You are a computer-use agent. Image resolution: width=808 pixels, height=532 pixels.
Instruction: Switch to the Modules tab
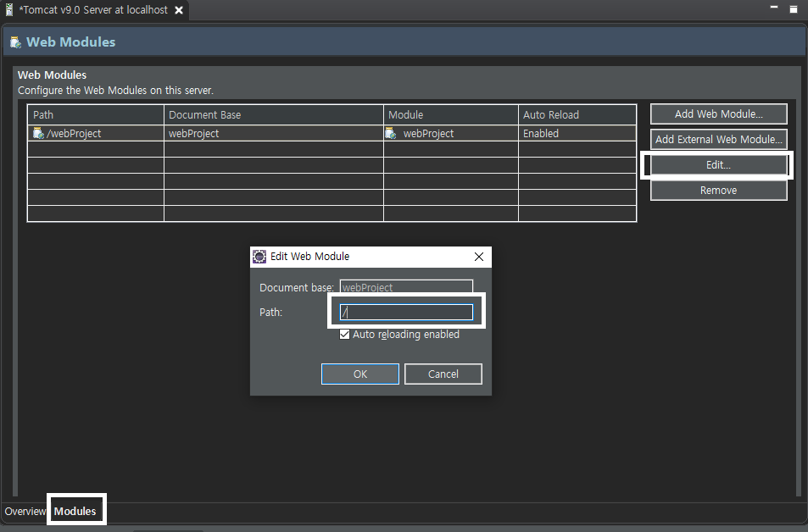point(75,511)
